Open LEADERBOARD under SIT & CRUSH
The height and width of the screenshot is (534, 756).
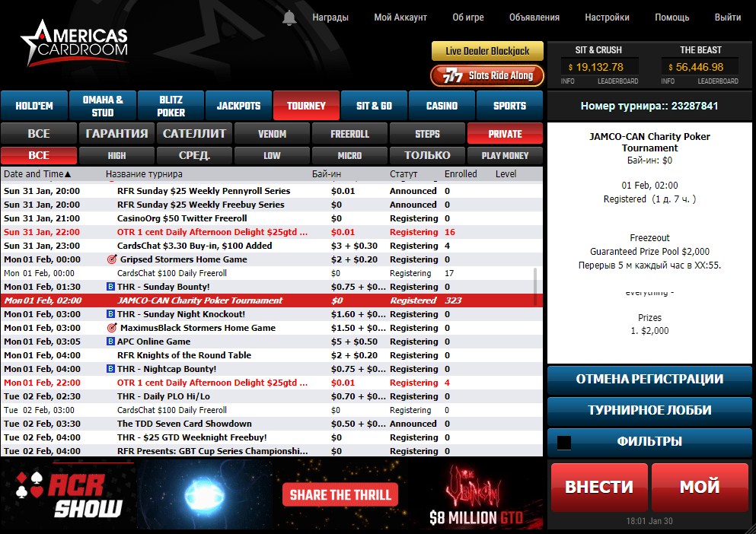(x=617, y=81)
